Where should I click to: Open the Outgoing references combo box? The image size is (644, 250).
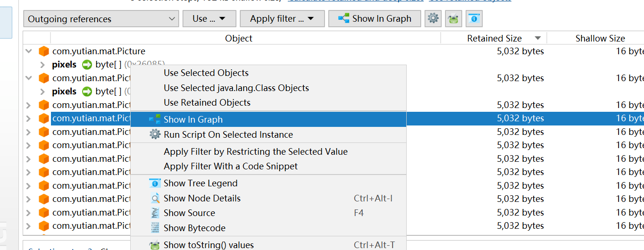(x=101, y=19)
